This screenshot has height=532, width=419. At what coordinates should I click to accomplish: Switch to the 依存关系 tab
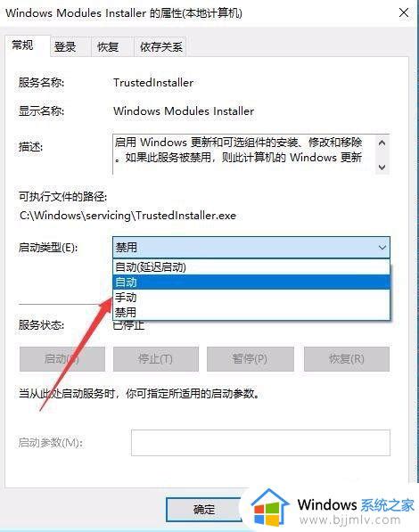(161, 46)
